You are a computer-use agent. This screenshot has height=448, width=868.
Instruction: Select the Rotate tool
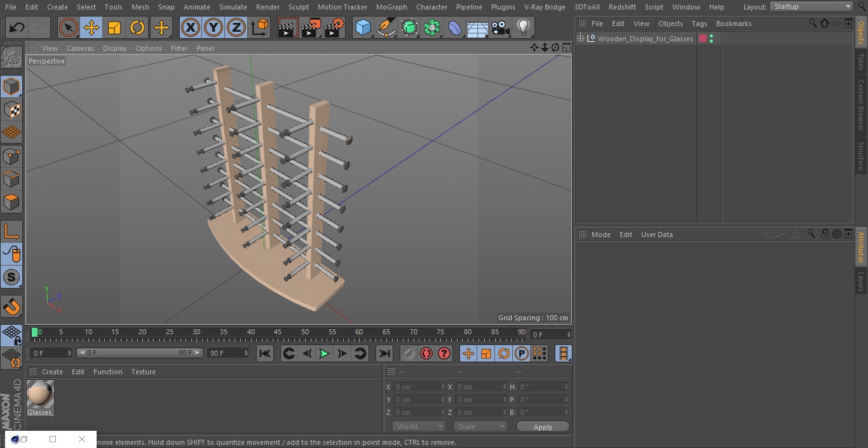137,27
